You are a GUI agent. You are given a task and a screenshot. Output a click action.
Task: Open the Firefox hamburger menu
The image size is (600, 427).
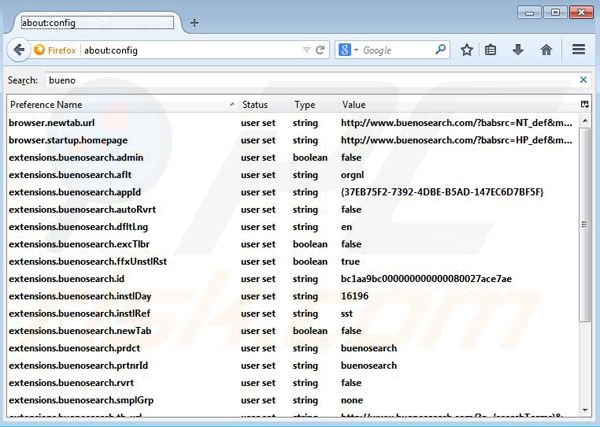click(579, 49)
